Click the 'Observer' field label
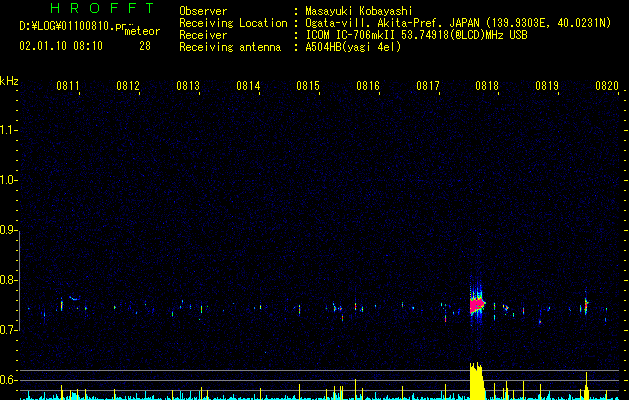629x400 pixels. point(203,11)
